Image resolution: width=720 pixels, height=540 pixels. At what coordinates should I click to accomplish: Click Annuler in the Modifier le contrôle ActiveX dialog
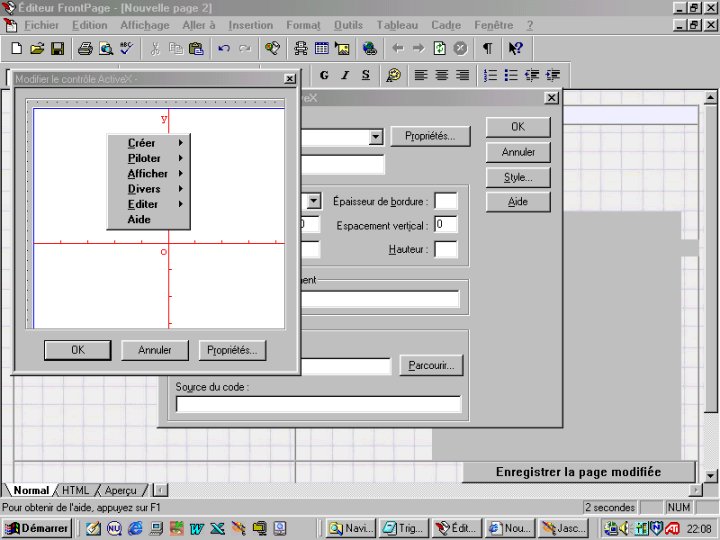click(155, 350)
